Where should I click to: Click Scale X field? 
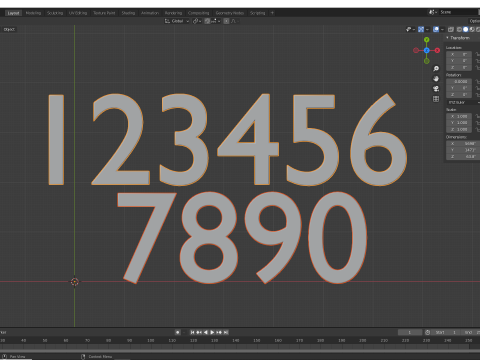(459, 116)
